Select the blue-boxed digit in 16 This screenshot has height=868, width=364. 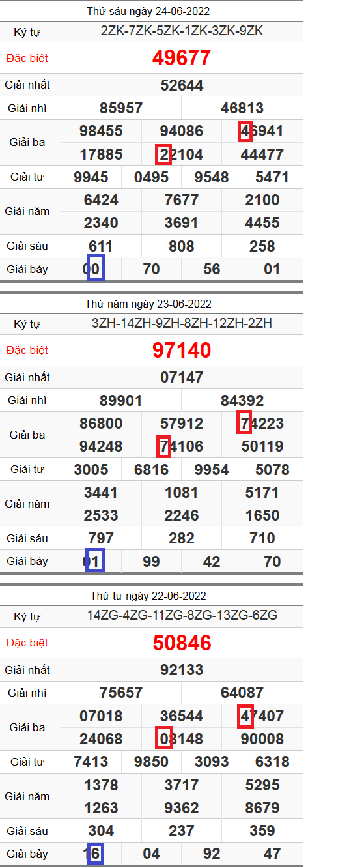pos(96,854)
